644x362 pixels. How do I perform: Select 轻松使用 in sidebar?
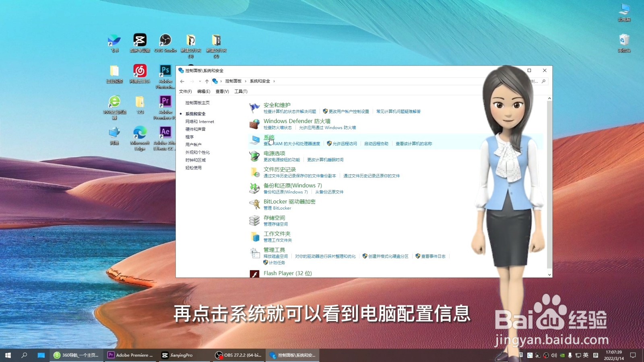point(193,168)
